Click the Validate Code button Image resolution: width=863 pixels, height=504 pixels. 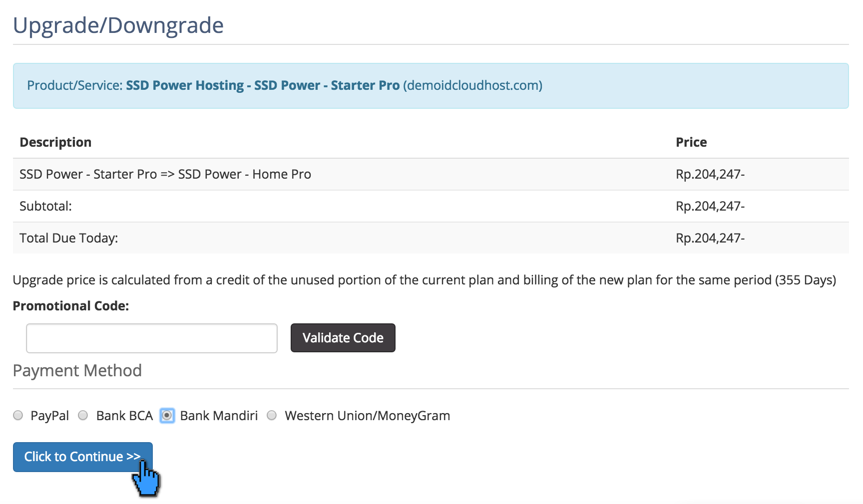pos(343,338)
